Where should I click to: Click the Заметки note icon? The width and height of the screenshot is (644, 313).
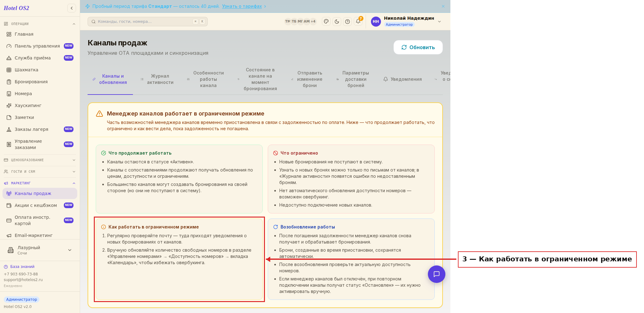[9, 117]
